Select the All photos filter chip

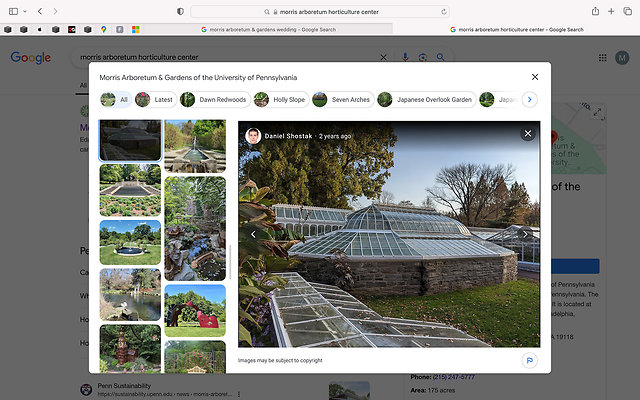point(115,100)
